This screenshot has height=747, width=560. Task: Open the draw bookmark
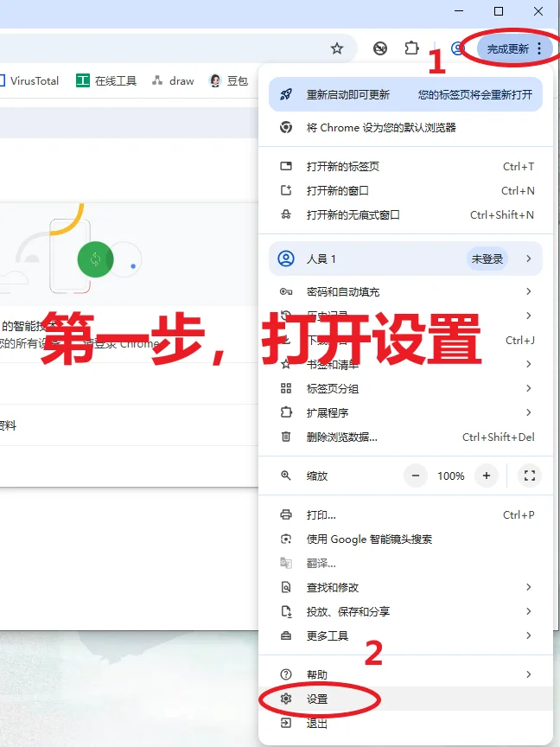coord(173,81)
